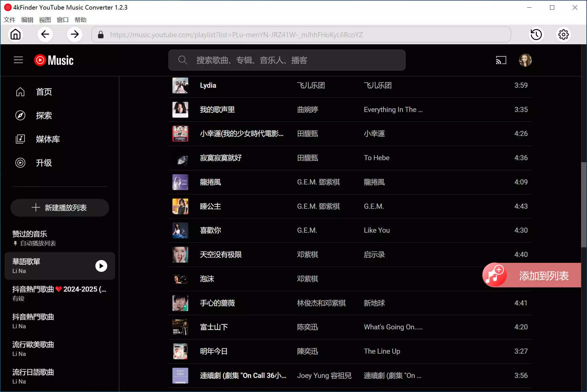
Task: Click the 天空没有极限 song thumbnail
Action: (180, 255)
